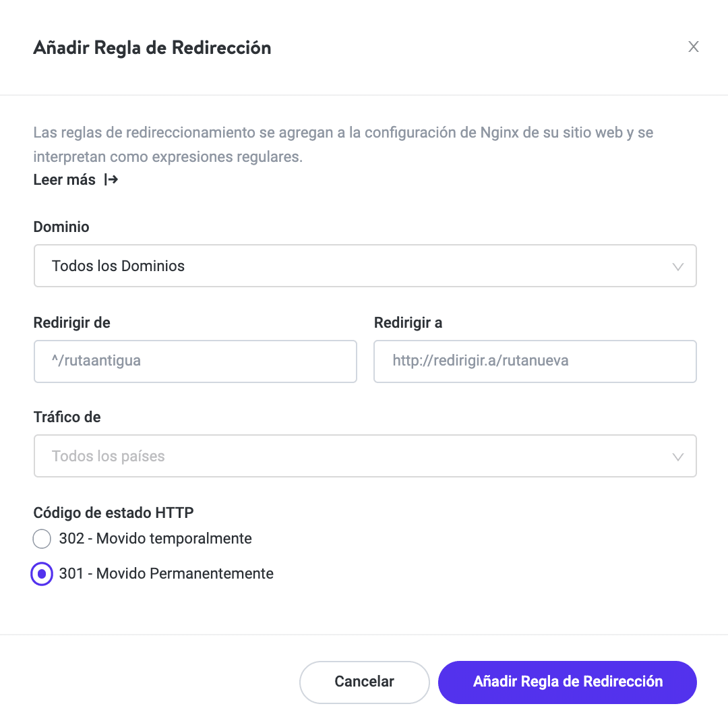
Task: Click the arrow icon beside Leer más
Action: click(111, 180)
